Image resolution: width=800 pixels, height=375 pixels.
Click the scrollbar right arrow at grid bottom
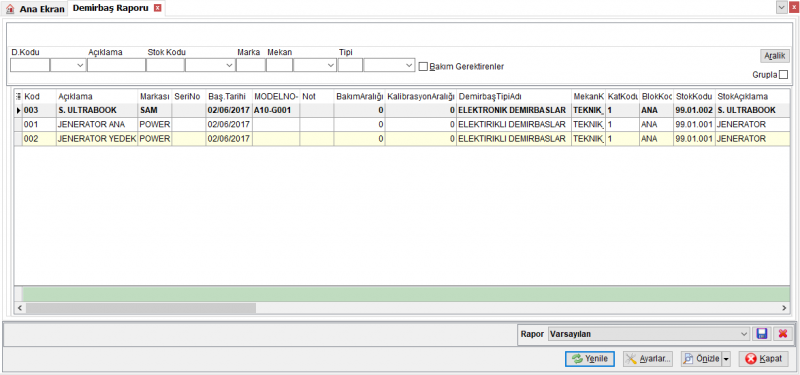pyautogui.click(x=784, y=308)
